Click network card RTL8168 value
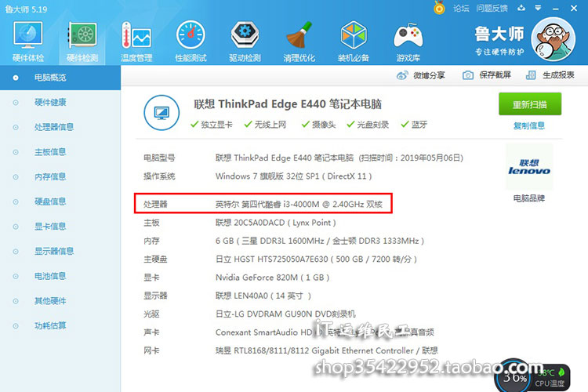This screenshot has width=588, height=392. click(x=327, y=350)
